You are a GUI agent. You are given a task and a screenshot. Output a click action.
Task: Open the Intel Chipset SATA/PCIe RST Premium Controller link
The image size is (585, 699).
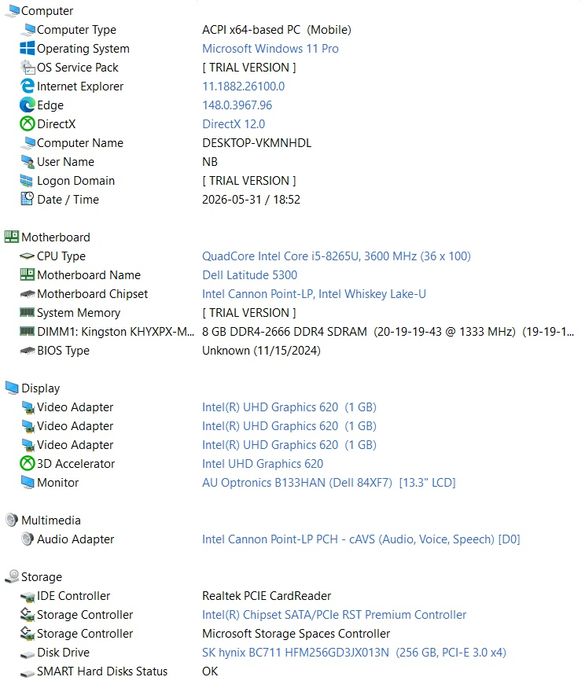(334, 615)
